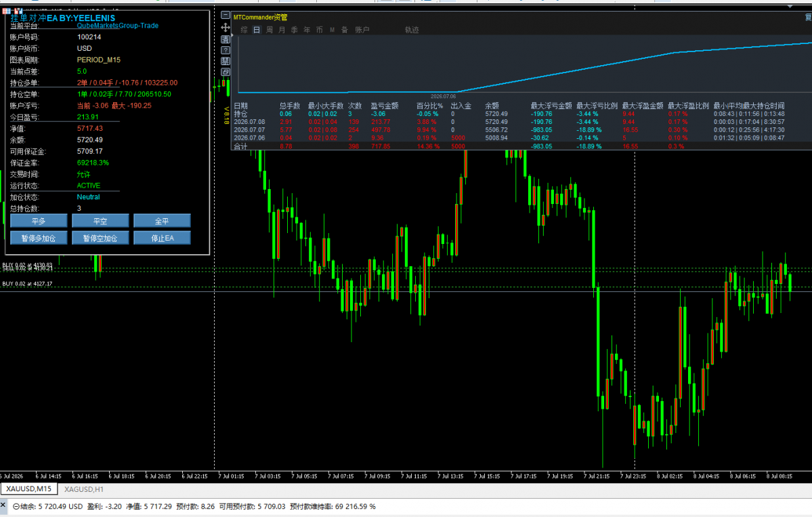Toggle the 停止EA stop button
This screenshot has height=517, width=812.
[x=162, y=238]
